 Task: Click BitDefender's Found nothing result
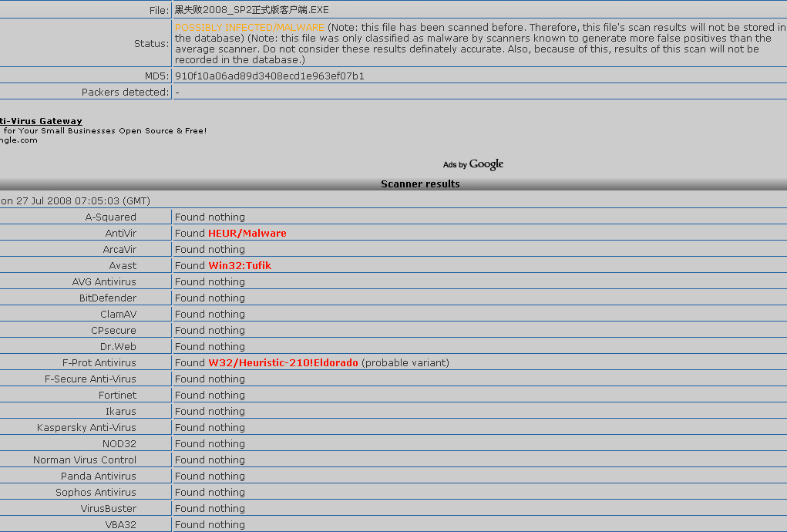pos(210,298)
